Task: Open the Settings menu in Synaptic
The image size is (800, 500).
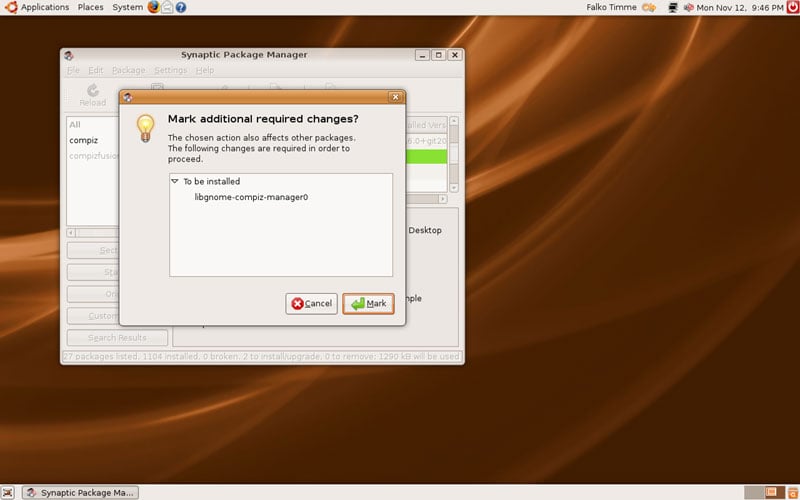Action: coord(170,70)
